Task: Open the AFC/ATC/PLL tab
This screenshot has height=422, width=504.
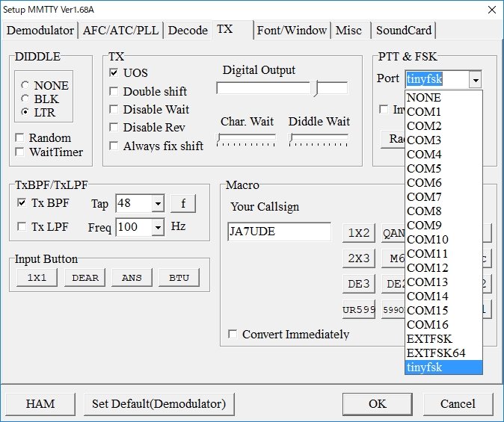Action: click(120, 31)
